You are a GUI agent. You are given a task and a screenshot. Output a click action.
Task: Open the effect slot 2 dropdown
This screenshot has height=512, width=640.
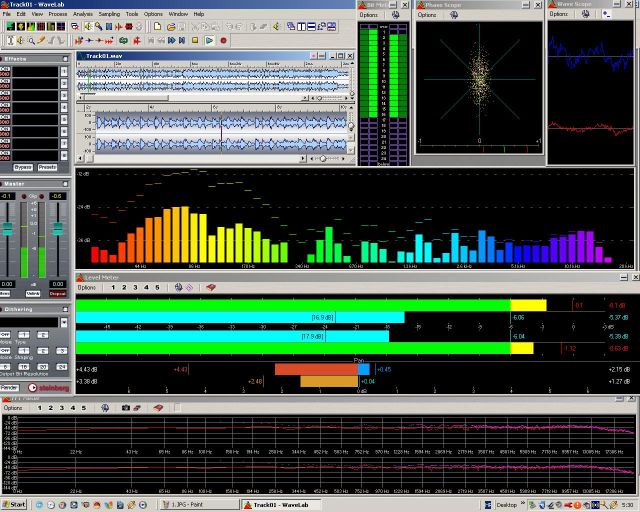[x=64, y=84]
